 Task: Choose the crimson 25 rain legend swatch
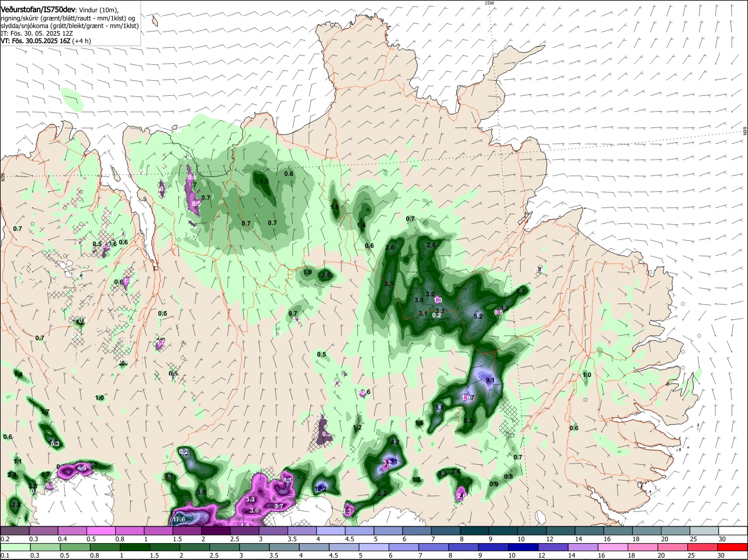pos(701,547)
